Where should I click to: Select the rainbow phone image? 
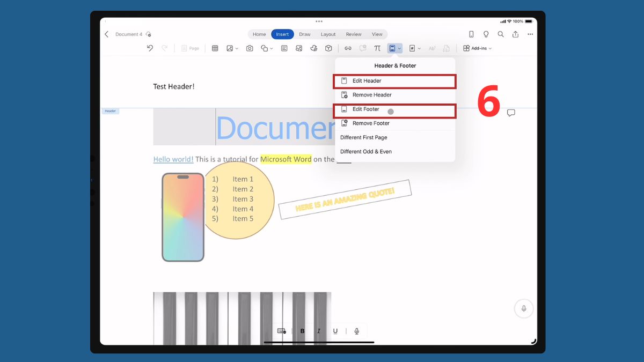183,217
